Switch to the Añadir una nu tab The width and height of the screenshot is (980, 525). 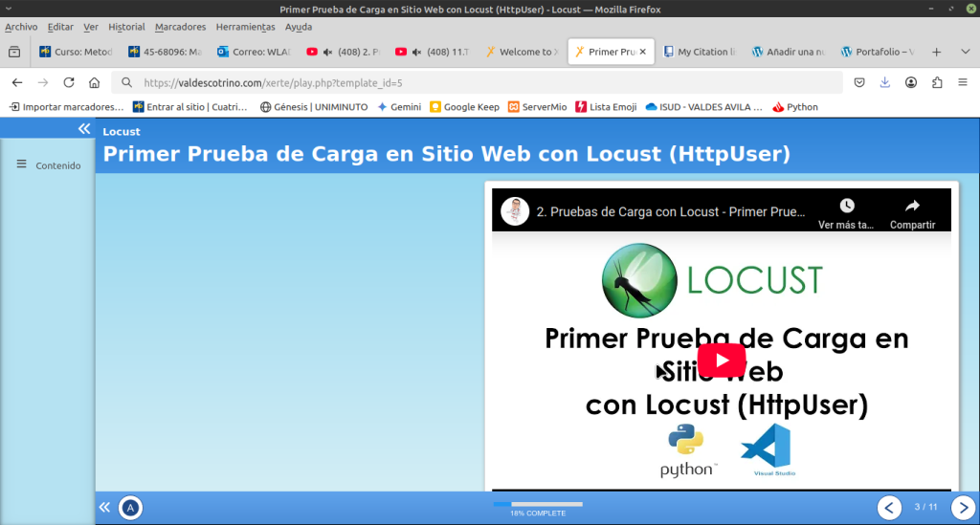pos(789,52)
